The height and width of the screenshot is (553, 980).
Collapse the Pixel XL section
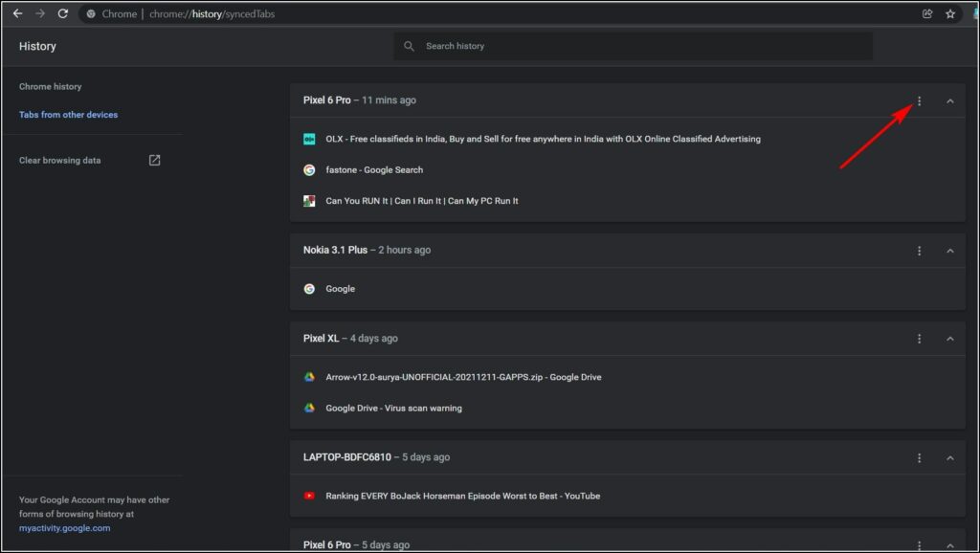pyautogui.click(x=950, y=339)
